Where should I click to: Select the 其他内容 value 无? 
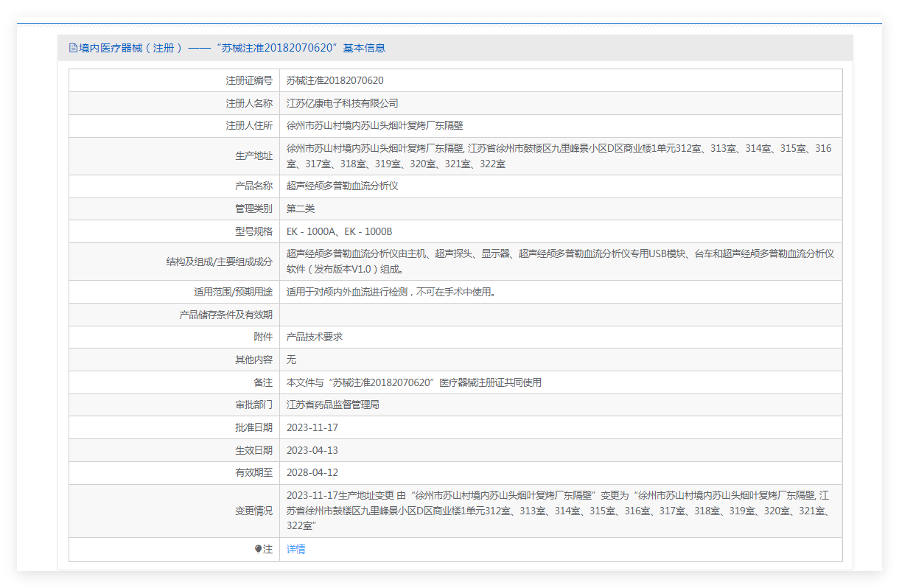291,360
